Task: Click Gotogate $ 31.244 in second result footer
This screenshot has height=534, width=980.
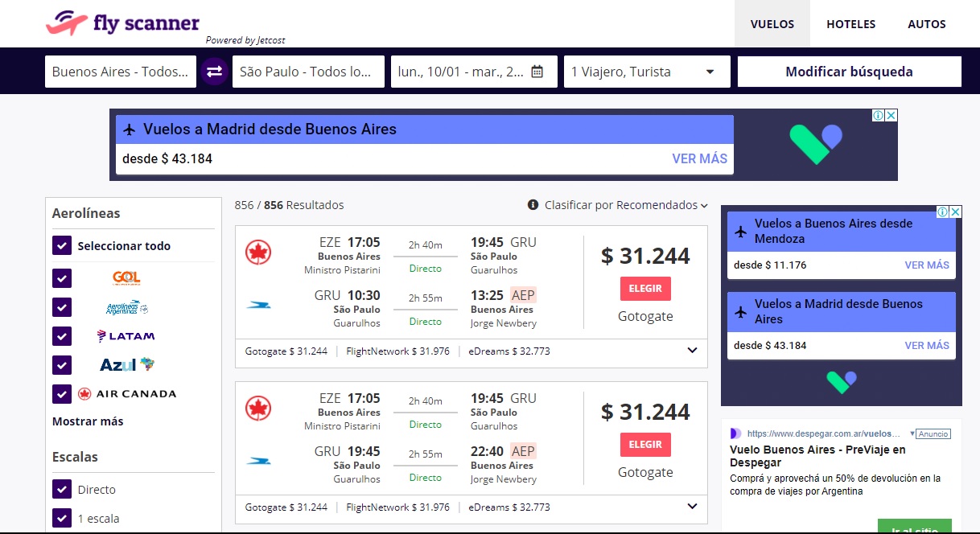Action: (x=286, y=507)
